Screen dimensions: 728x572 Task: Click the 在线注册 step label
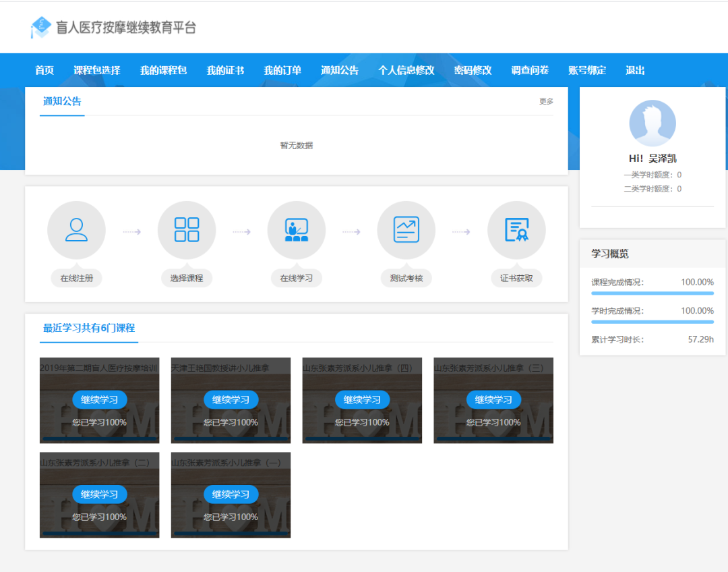coord(77,279)
